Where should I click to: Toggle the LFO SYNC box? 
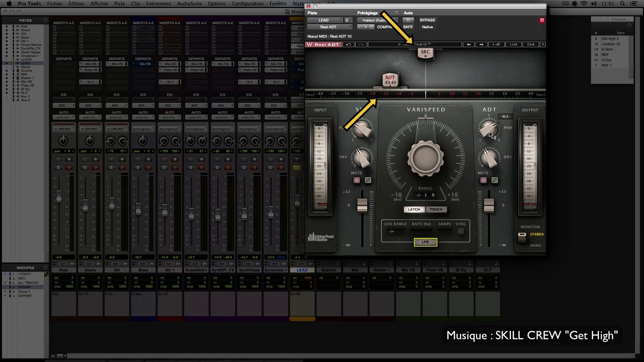[x=461, y=231]
